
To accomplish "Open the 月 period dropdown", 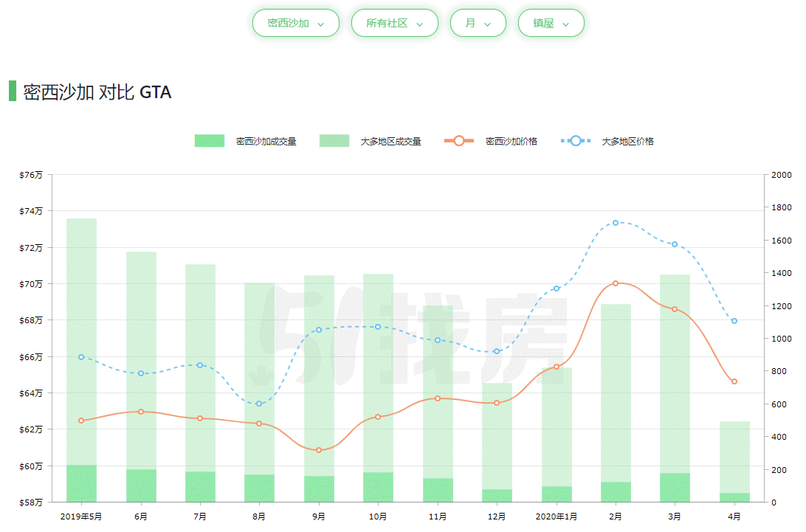I will point(478,23).
